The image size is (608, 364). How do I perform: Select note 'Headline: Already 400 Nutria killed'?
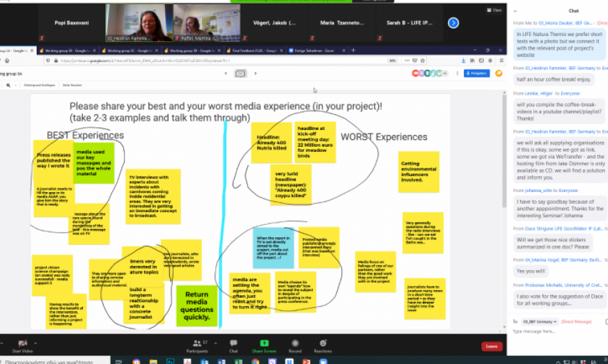[x=272, y=143]
